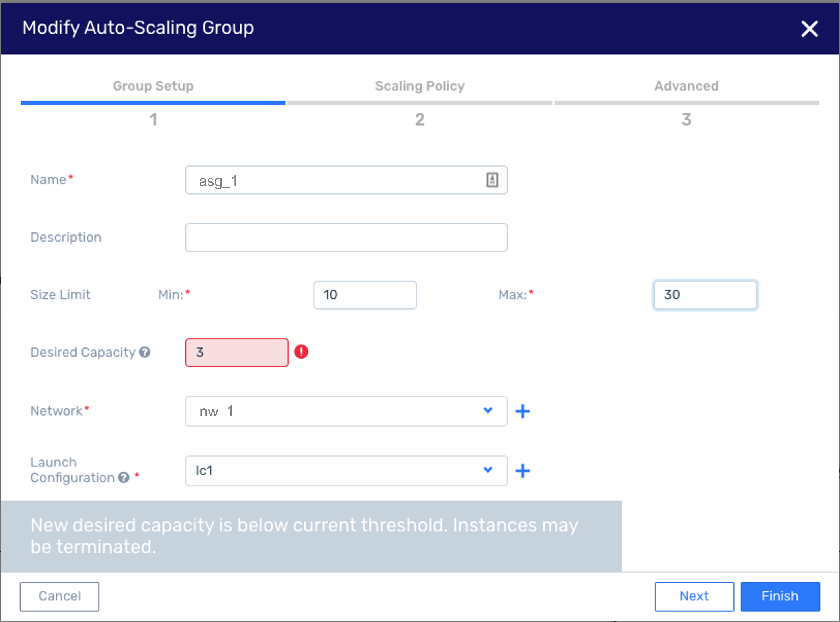
Task: Click the step number 1 under Group Setup
Action: (x=153, y=120)
